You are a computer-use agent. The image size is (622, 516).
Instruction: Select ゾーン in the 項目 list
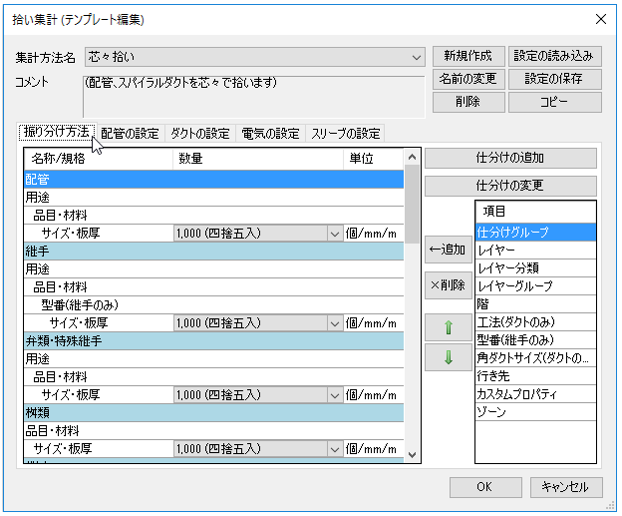pos(536,412)
